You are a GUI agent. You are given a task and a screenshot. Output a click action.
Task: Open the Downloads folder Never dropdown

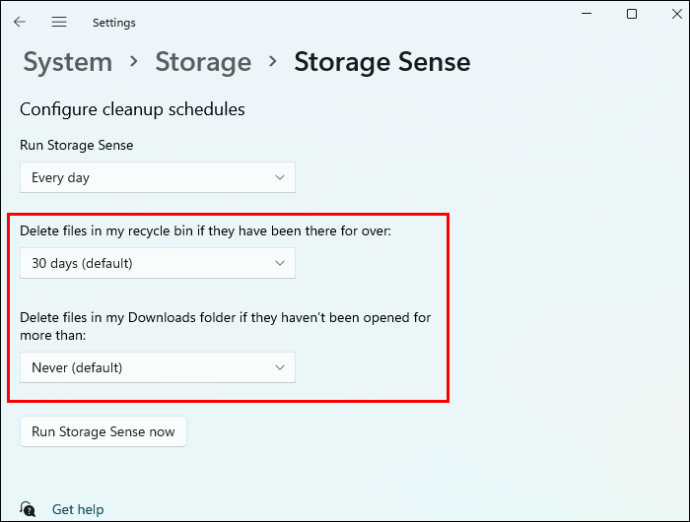pyautogui.click(x=158, y=368)
